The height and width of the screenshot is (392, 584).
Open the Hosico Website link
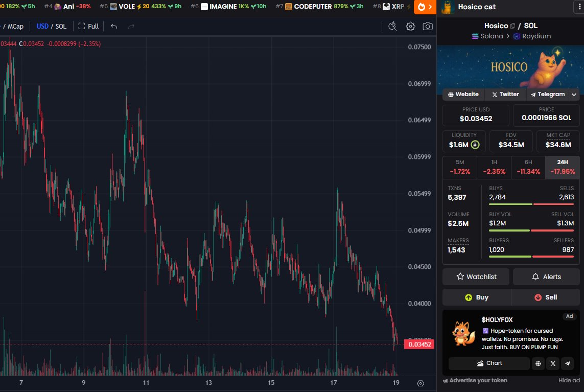point(463,94)
